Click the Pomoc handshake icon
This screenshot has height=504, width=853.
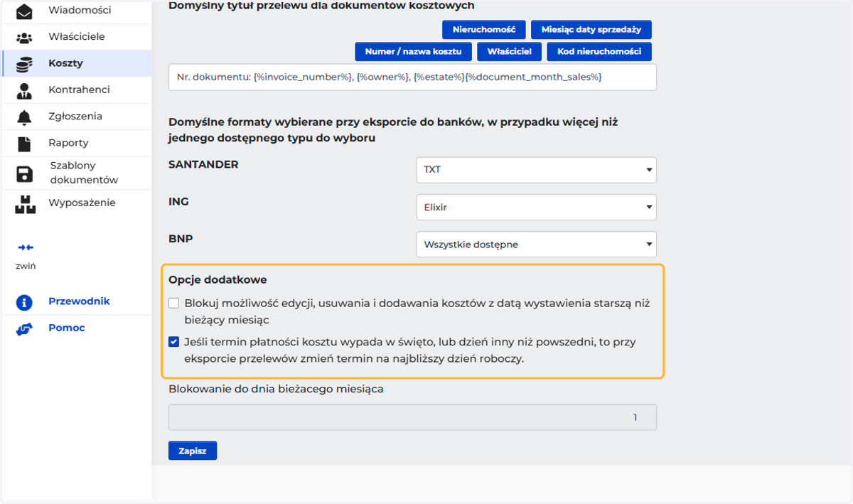pos(24,329)
